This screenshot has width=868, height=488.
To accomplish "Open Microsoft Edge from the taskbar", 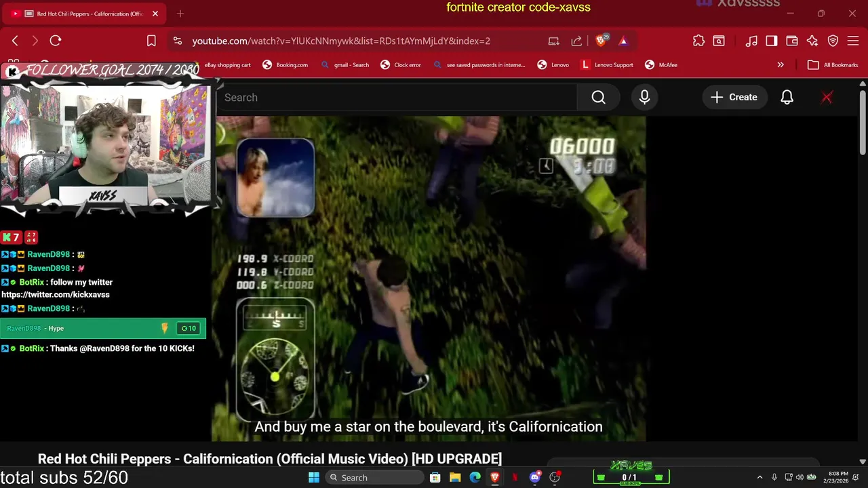I will pyautogui.click(x=475, y=478).
